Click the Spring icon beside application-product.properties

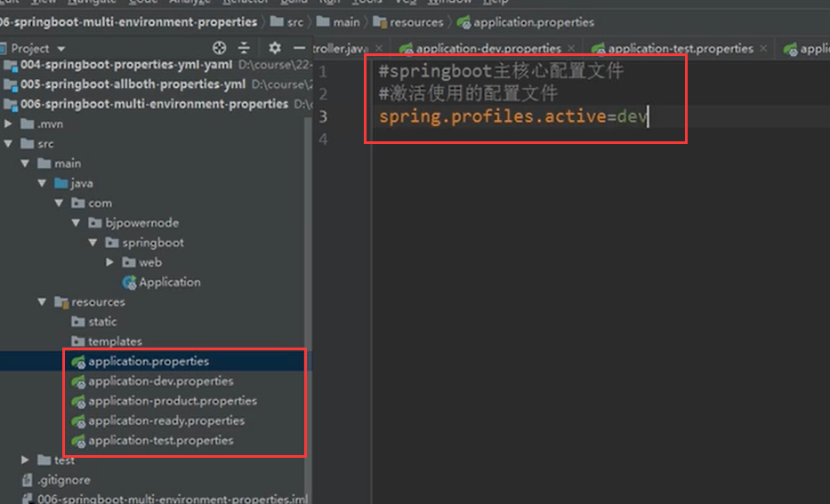[x=78, y=402]
